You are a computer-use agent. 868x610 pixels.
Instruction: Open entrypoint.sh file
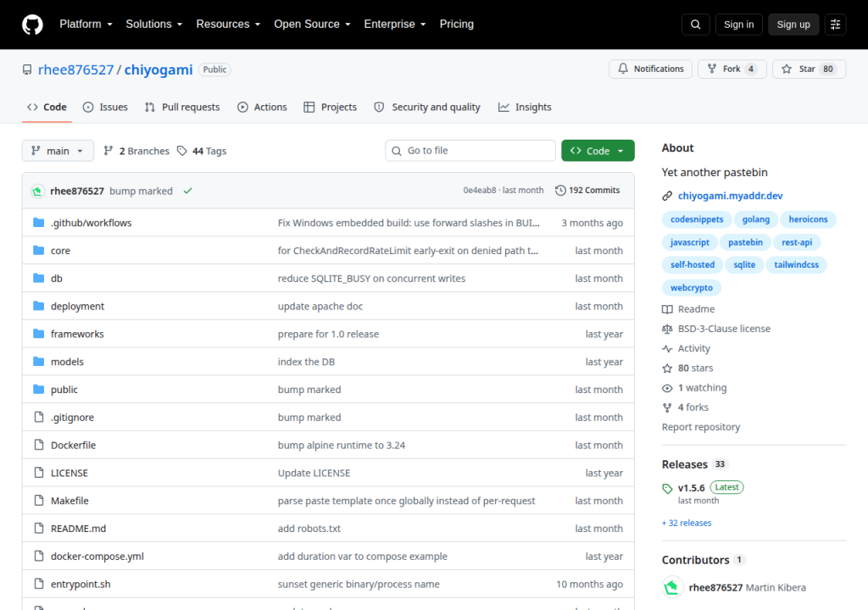81,584
